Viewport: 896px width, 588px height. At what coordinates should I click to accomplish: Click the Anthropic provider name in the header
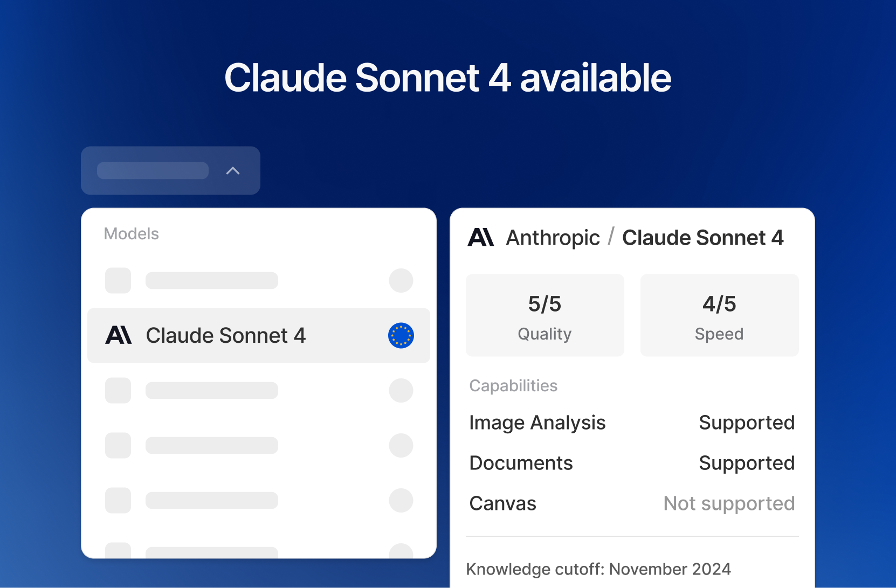(553, 238)
